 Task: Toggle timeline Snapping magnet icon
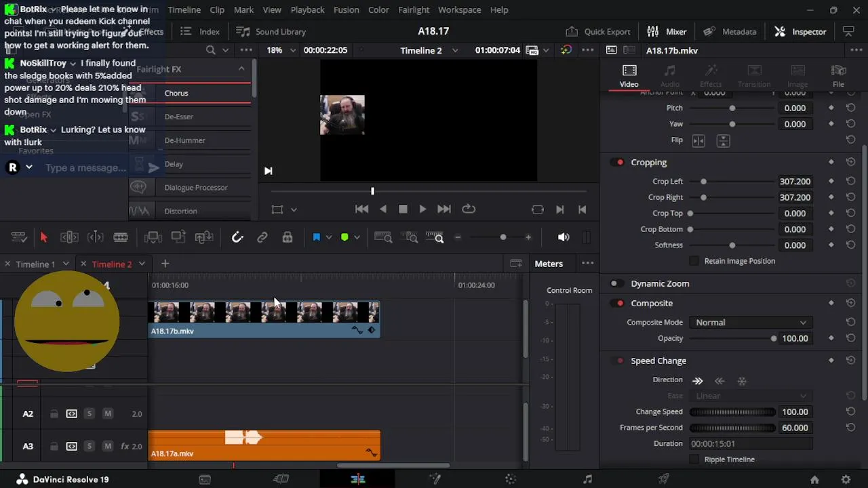tap(237, 237)
